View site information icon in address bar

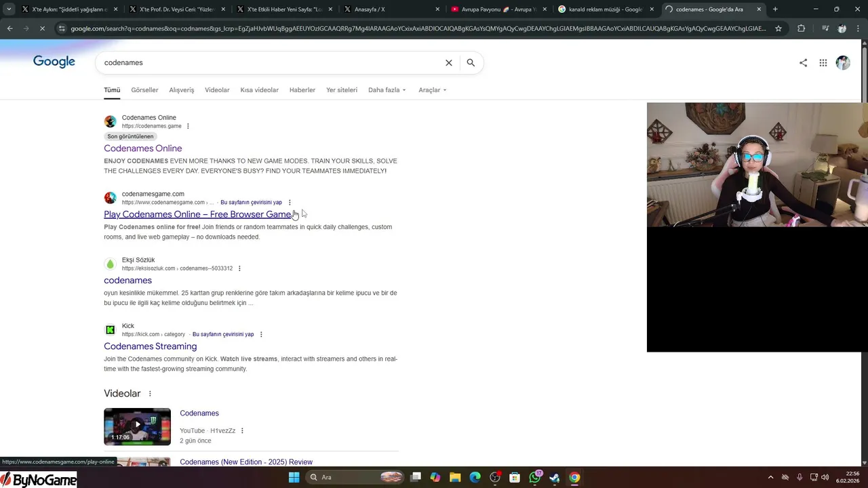(x=62, y=28)
